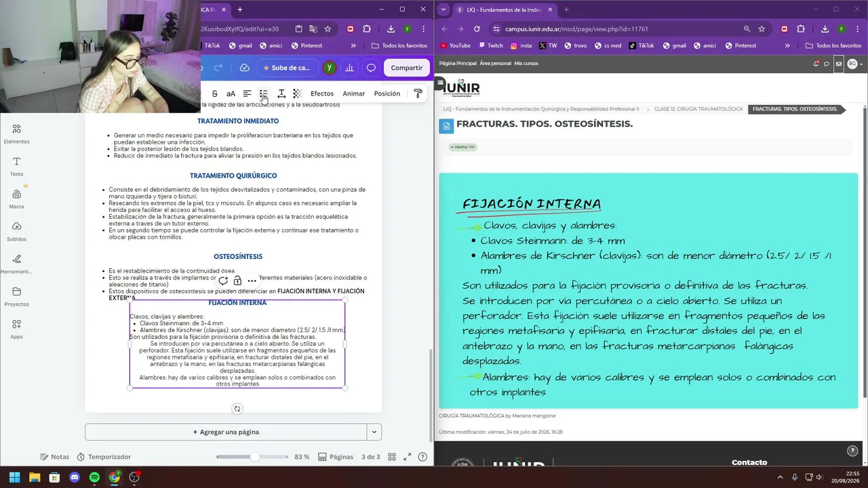The image size is (868, 488).
Task: Select the LIQ - Fundamentos browser tab
Action: pos(503,9)
